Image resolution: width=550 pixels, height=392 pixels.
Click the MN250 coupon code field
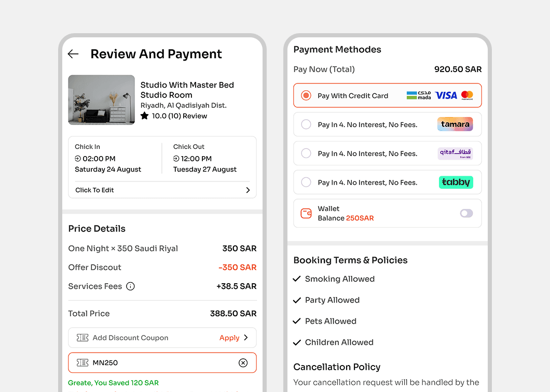(156, 363)
